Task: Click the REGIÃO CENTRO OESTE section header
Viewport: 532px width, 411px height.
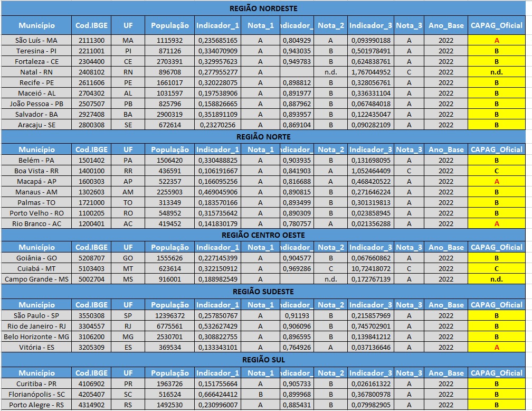Action: pyautogui.click(x=263, y=235)
